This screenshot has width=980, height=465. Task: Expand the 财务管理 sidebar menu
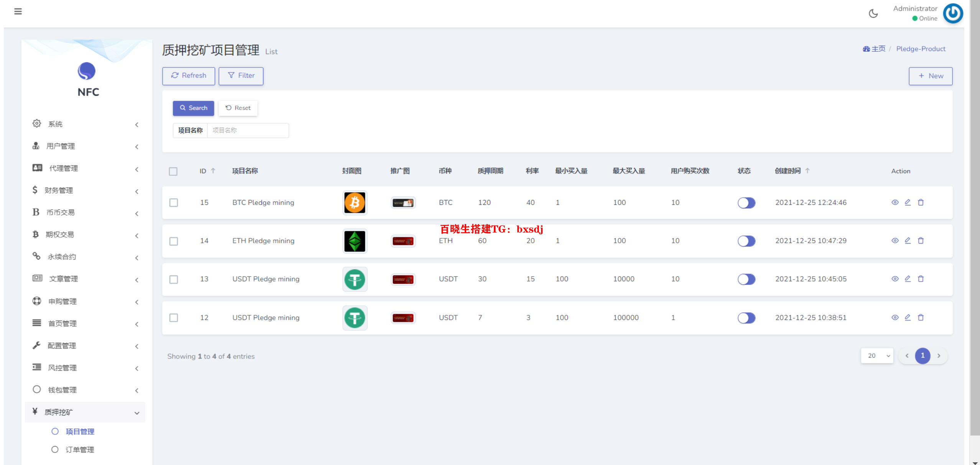[85, 190]
